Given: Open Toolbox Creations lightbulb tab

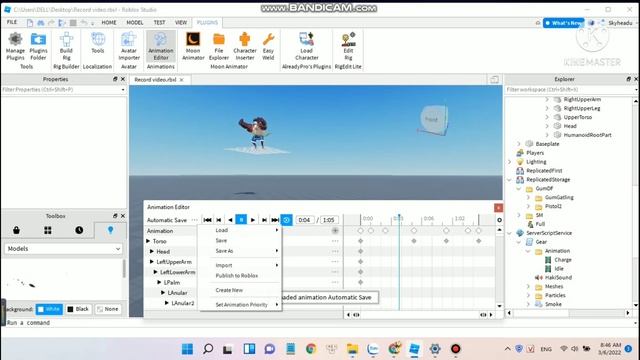Looking at the screenshot, I should (110, 230).
